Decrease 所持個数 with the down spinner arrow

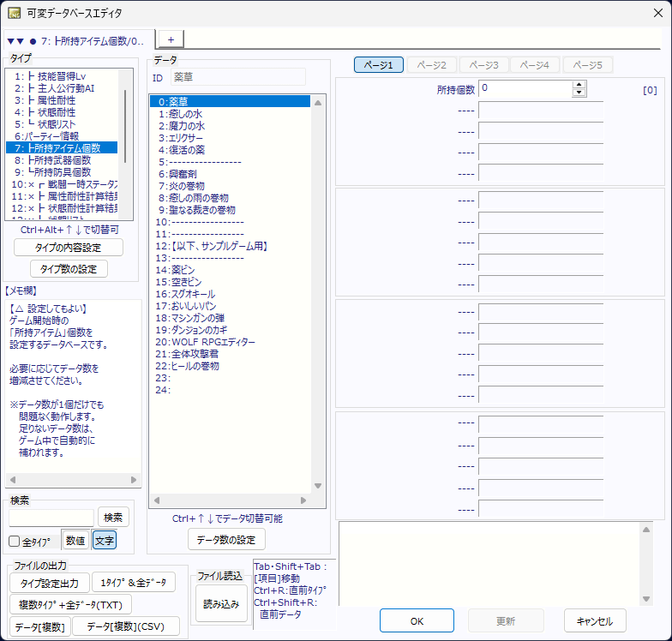point(579,93)
